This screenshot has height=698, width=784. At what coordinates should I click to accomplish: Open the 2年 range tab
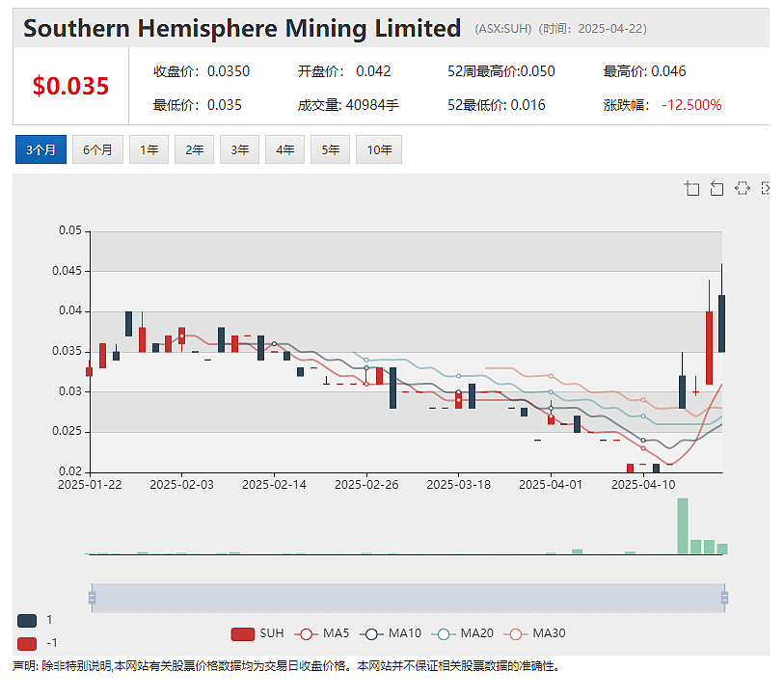pos(195,149)
